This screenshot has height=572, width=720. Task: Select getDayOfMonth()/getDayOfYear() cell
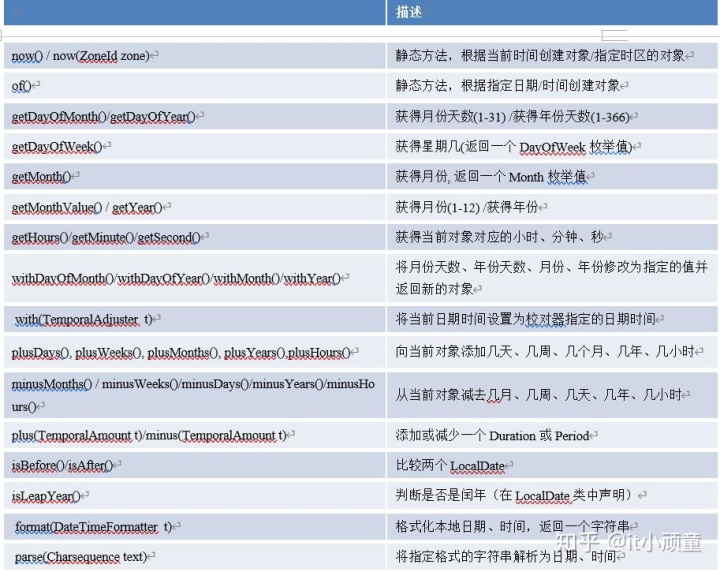[195, 117]
